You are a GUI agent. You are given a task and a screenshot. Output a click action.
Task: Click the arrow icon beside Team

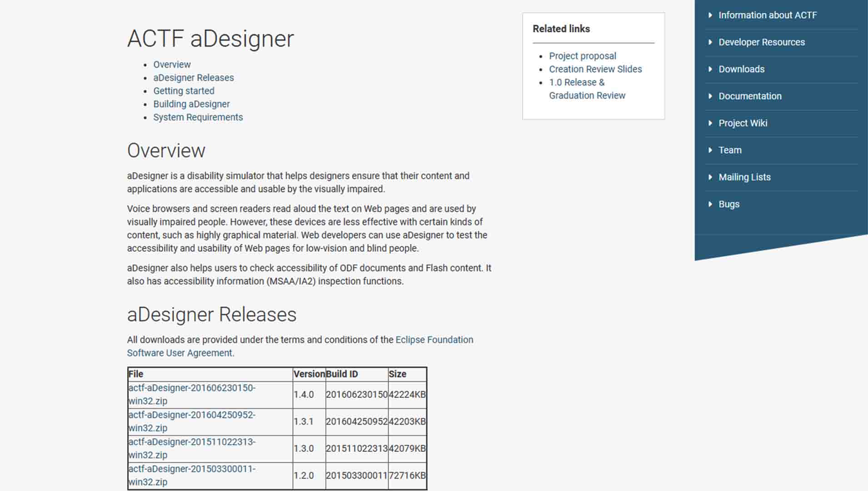click(x=710, y=150)
